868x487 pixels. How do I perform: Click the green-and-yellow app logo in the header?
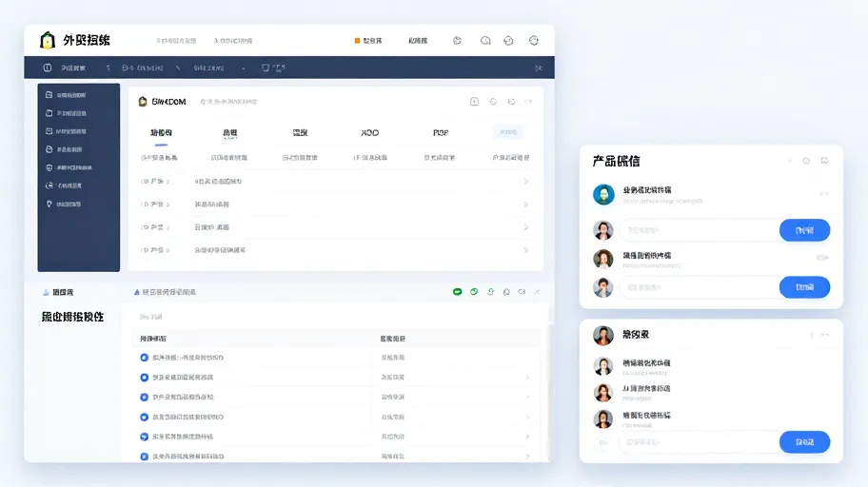[x=48, y=40]
